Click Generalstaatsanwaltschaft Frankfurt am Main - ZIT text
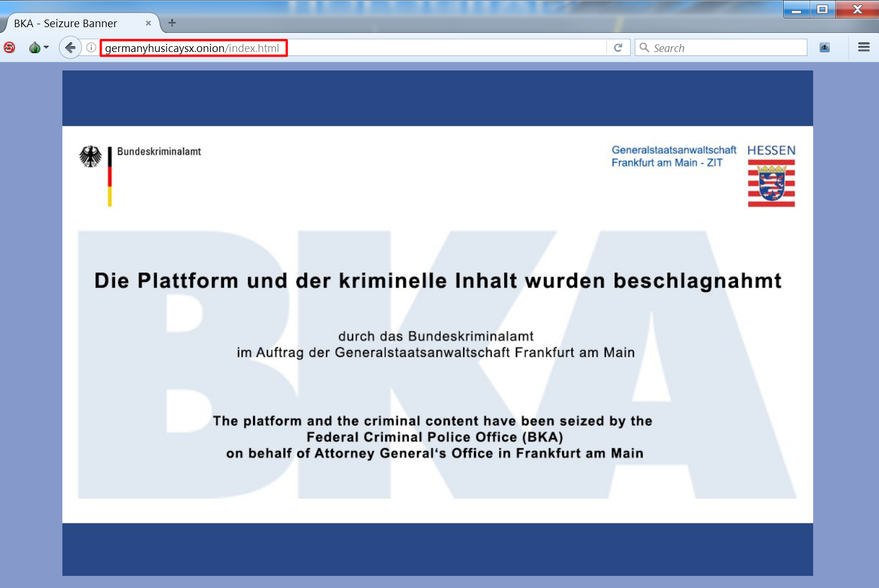 point(674,157)
